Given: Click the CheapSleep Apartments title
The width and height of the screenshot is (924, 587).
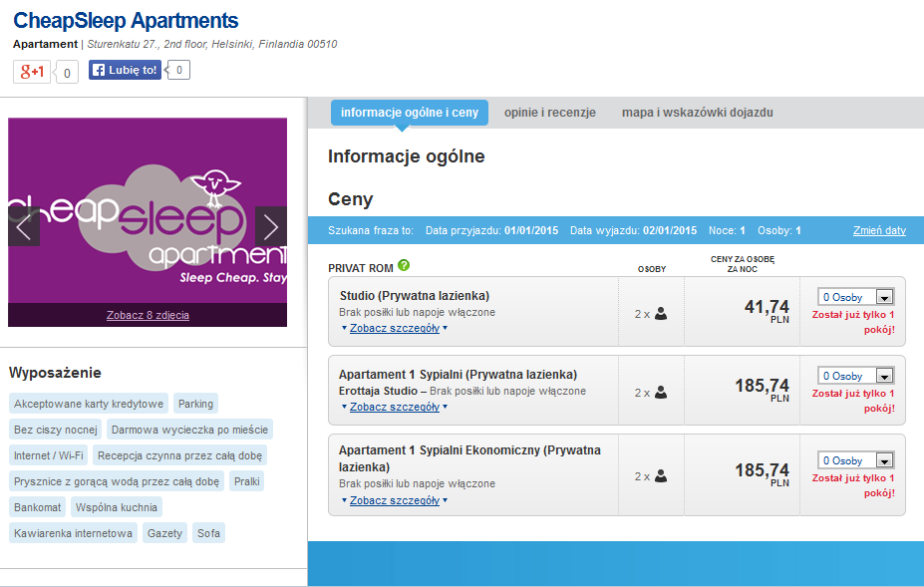Looking at the screenshot, I should coord(127,21).
